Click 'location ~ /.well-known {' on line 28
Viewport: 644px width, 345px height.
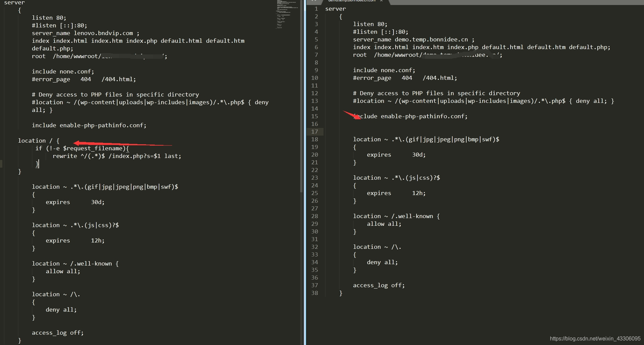pyautogui.click(x=397, y=216)
